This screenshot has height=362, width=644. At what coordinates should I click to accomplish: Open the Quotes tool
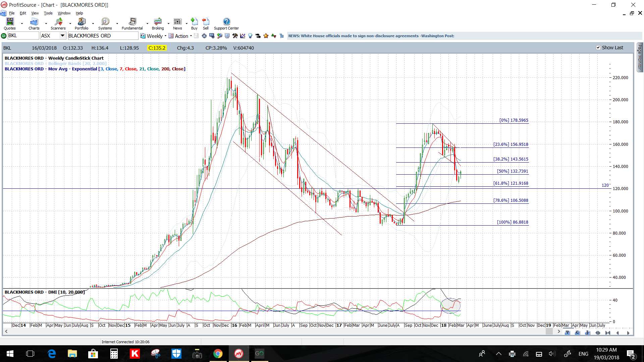pos(10,23)
